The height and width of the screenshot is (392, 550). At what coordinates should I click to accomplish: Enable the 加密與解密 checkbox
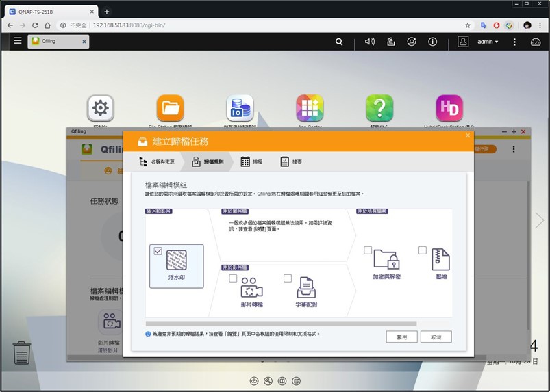368,250
